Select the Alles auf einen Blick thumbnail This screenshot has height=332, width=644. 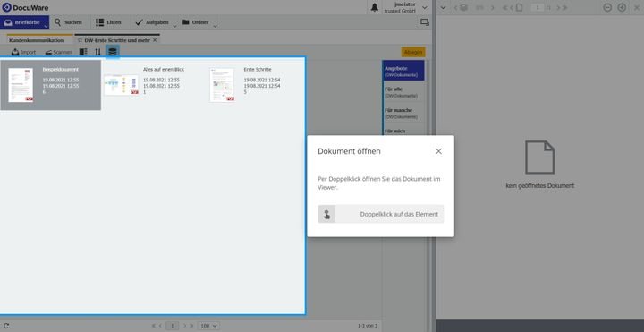tap(121, 85)
